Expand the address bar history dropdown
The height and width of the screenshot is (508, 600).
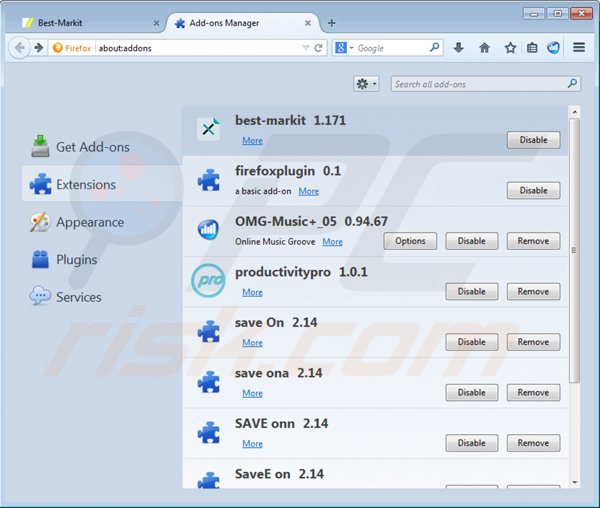(306, 48)
